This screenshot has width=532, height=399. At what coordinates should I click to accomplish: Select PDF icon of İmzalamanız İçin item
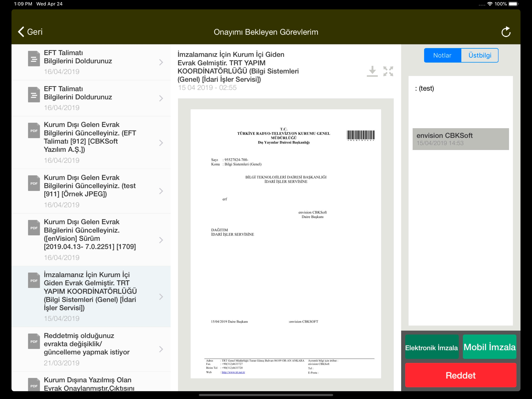[34, 280]
